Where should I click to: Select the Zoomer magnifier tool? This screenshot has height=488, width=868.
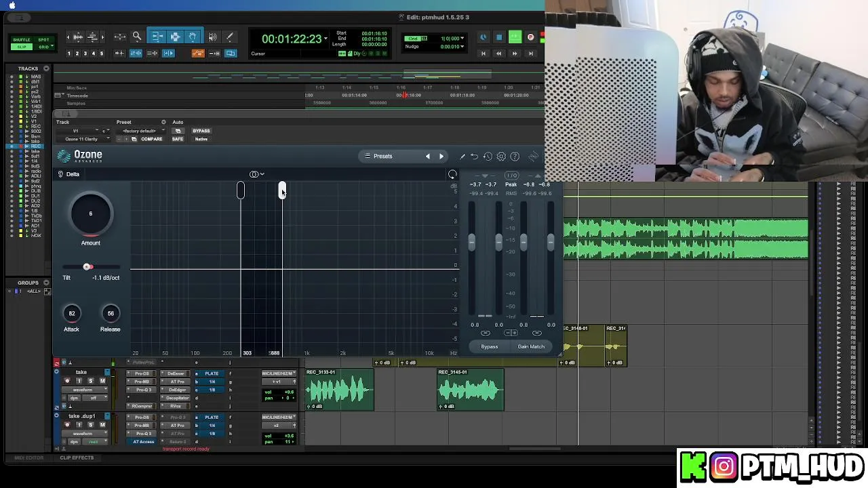[x=136, y=37]
